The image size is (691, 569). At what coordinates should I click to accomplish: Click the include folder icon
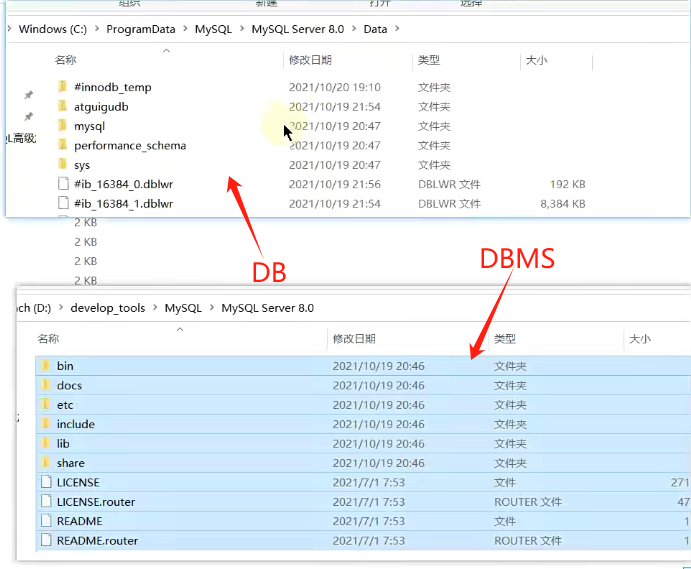[x=45, y=424]
